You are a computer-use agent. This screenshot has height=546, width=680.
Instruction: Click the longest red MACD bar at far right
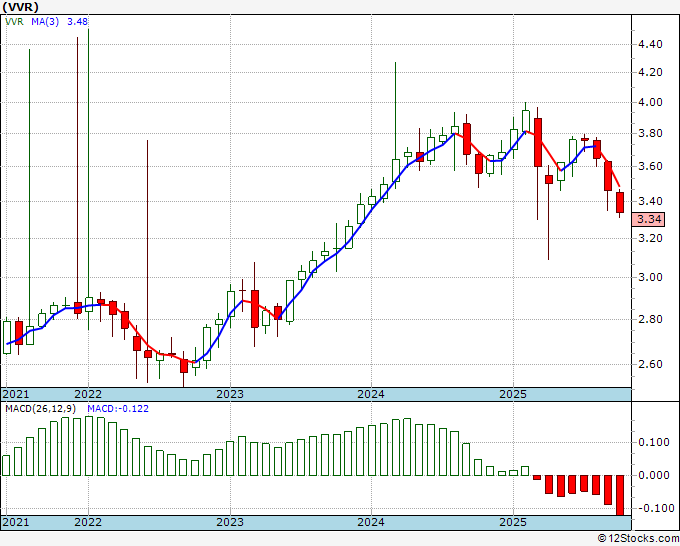[620, 495]
